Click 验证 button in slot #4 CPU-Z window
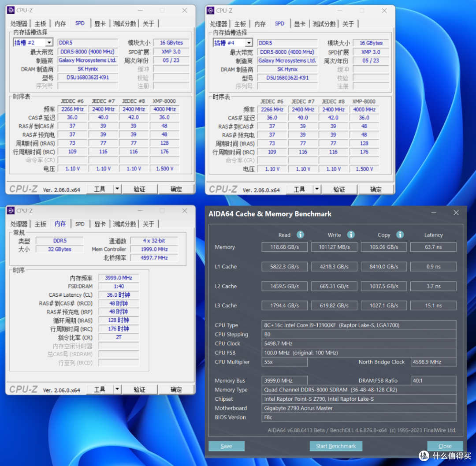The height and width of the screenshot is (466, 476). point(339,189)
